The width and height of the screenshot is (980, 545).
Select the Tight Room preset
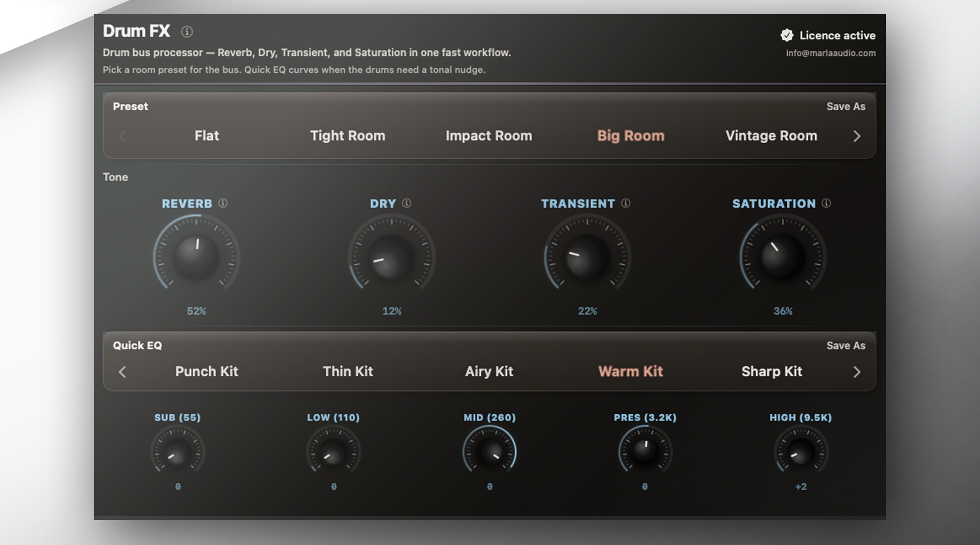pos(348,136)
